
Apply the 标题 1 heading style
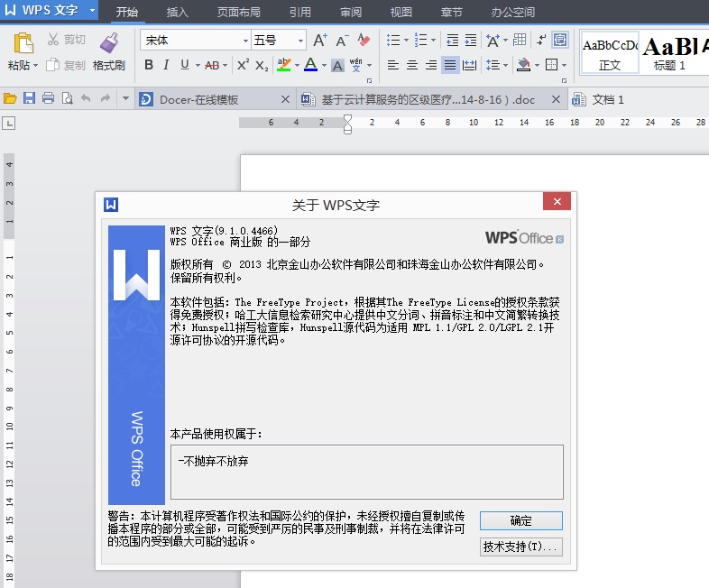pos(670,52)
